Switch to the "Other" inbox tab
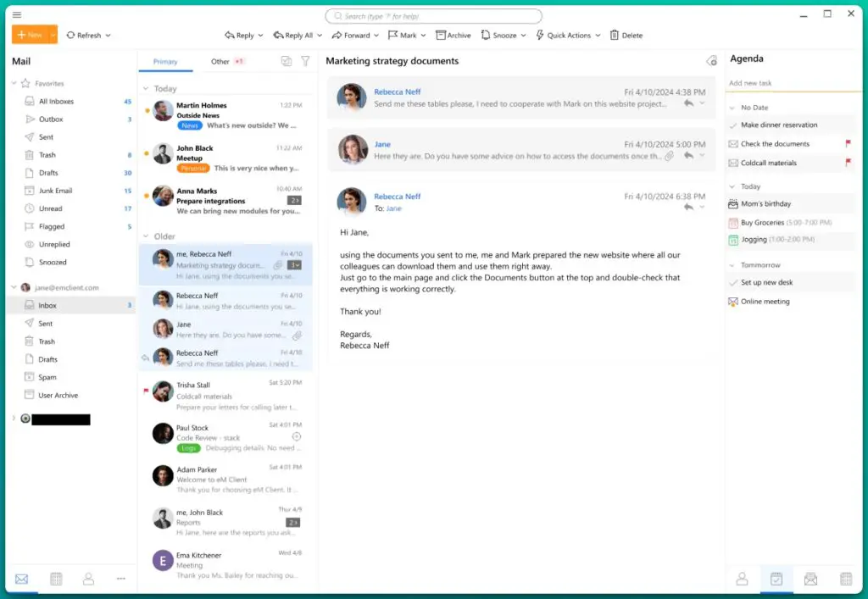Viewport: 868px width, 599px height. tap(218, 61)
